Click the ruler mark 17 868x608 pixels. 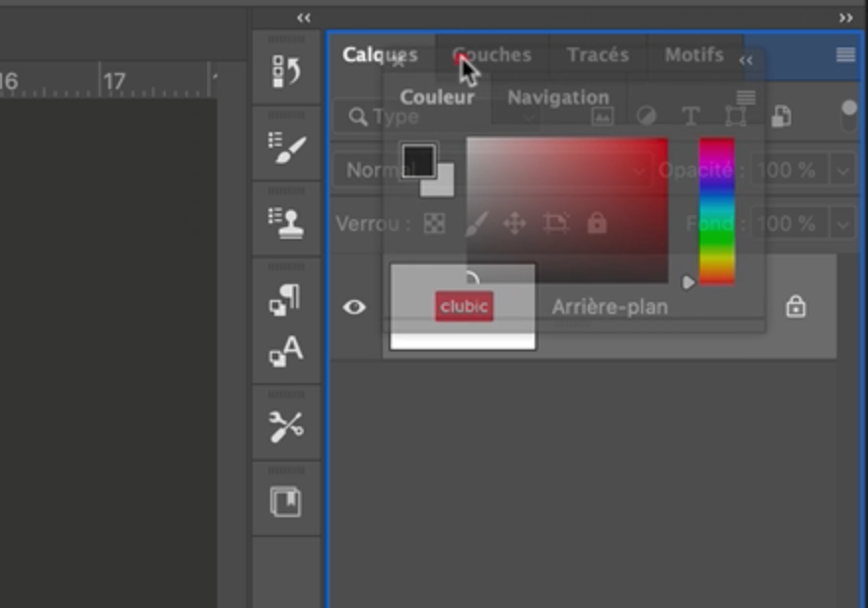coord(114,82)
